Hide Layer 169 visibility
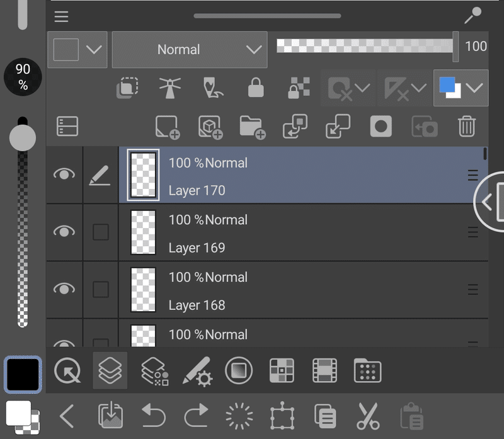The width and height of the screenshot is (504, 439). (64, 232)
